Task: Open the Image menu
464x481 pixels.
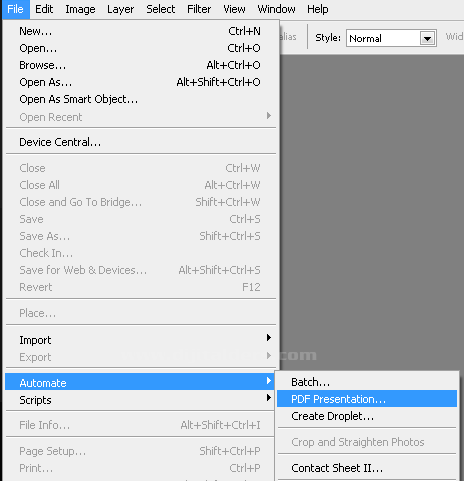Action: [x=80, y=9]
